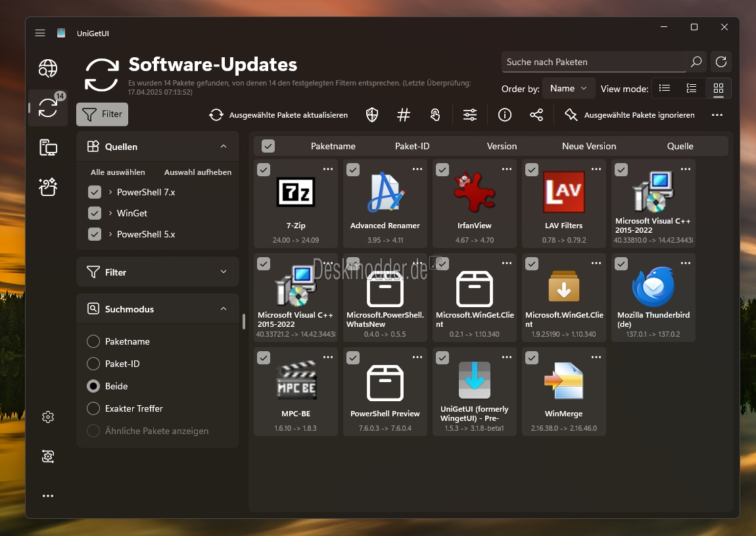
Task: Click Alle auswählen link
Action: (x=118, y=172)
